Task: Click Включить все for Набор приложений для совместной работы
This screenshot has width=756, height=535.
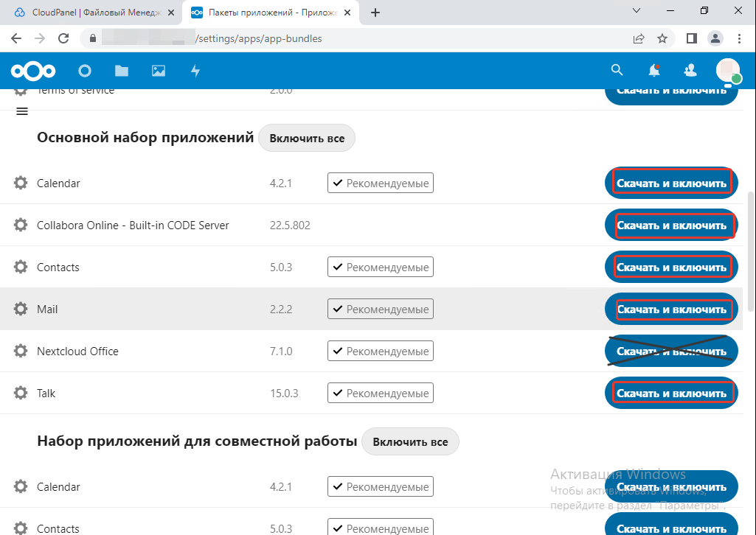Action: click(x=410, y=442)
